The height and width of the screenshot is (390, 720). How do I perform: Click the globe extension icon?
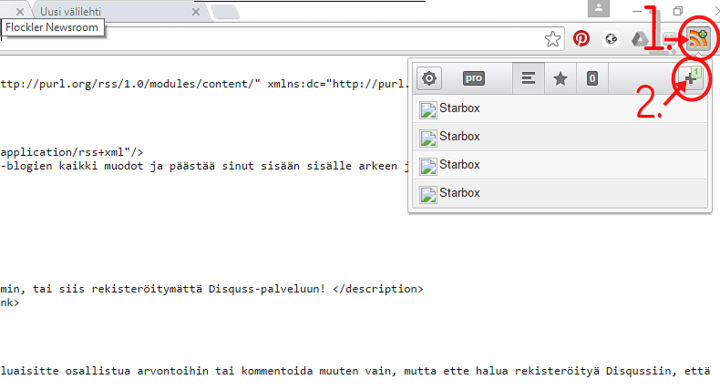click(611, 39)
